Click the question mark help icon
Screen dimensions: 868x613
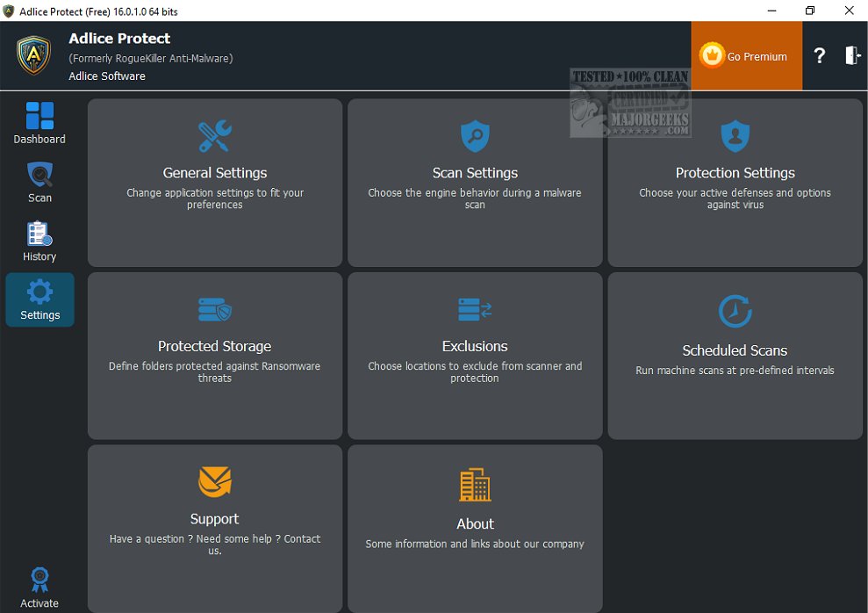(x=819, y=55)
